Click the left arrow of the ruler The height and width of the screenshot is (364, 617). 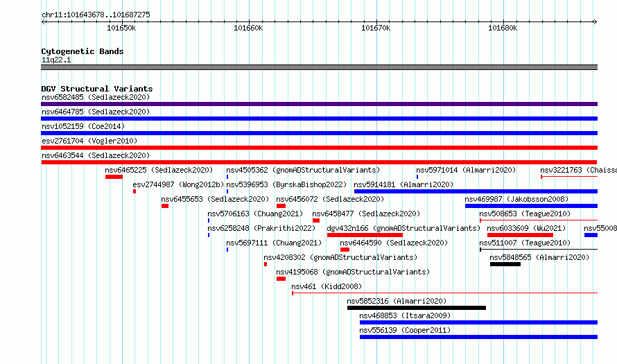[x=44, y=21]
